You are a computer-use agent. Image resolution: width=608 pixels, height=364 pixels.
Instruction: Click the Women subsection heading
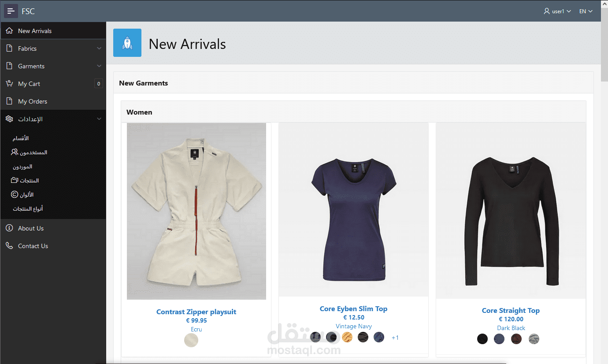click(139, 112)
